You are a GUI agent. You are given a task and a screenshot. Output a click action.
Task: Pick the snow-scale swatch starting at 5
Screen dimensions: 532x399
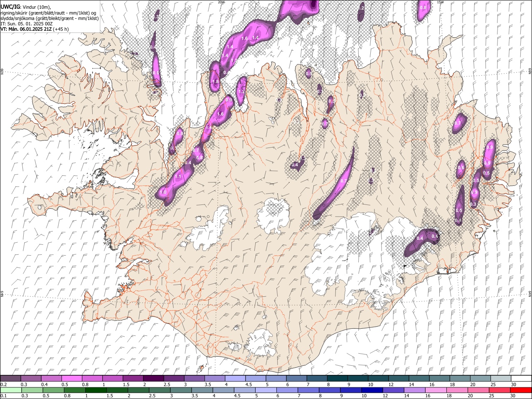coord(276,378)
